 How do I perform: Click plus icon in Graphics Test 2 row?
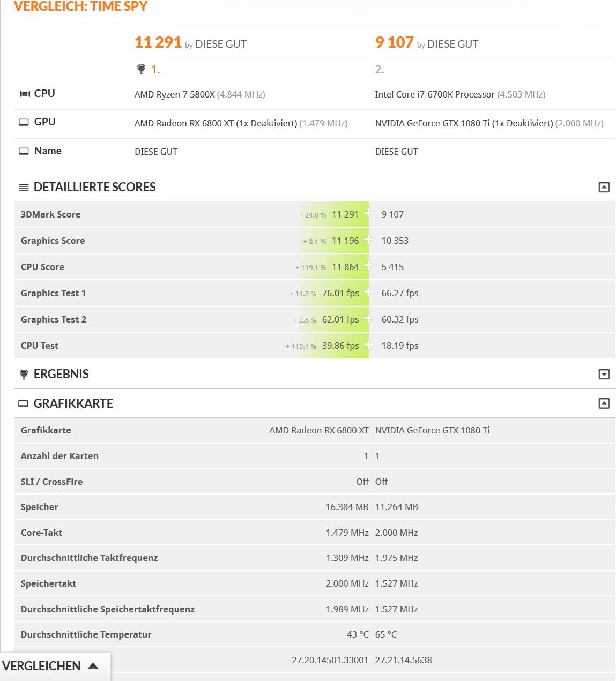point(368,318)
